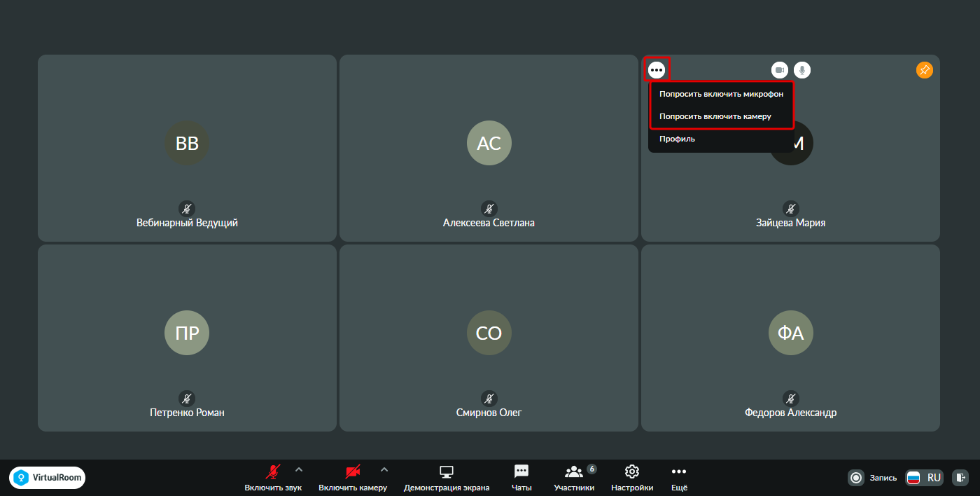
Task: Toggle the microphone icon on Зайцева Мария's tile
Action: [802, 70]
